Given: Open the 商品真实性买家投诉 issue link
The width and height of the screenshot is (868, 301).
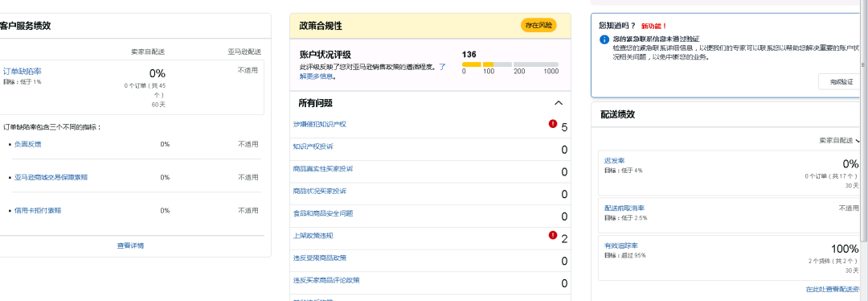Looking at the screenshot, I should pos(323,168).
